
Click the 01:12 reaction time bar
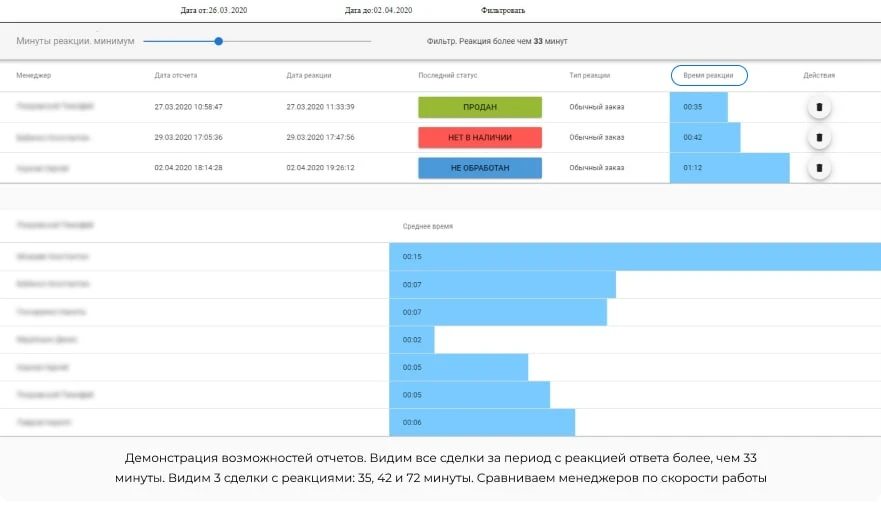click(x=729, y=167)
